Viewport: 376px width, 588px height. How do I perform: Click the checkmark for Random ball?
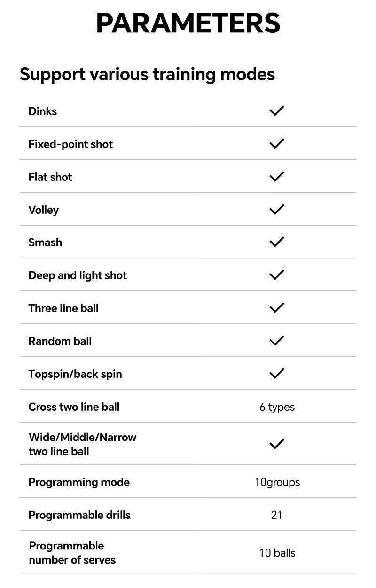277,341
